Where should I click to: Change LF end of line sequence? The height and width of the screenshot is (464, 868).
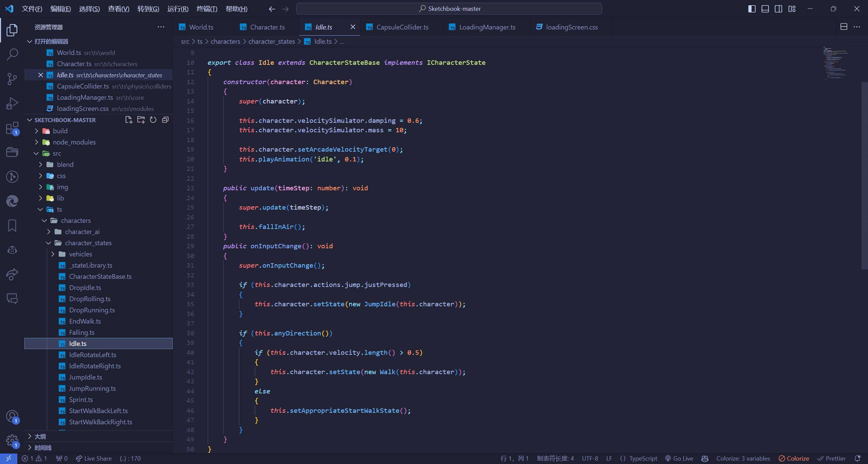(609, 458)
